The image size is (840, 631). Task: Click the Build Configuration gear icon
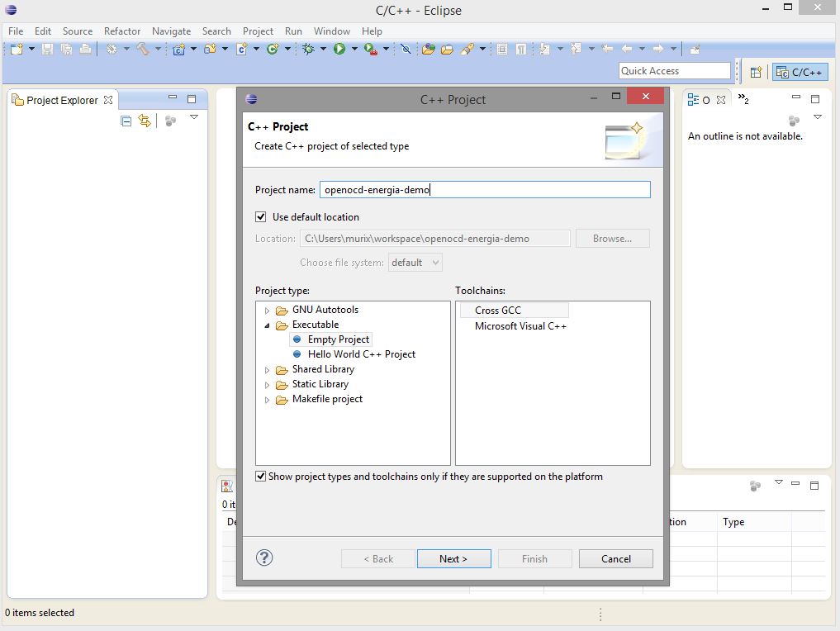pos(112,50)
